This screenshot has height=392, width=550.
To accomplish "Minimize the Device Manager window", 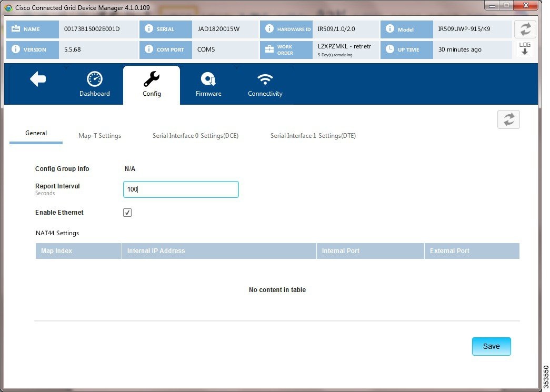I will (x=492, y=6).
